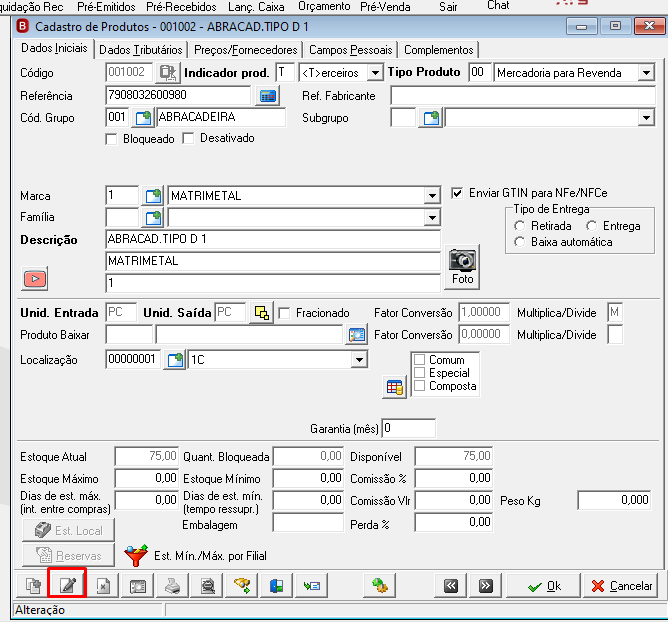The height and width of the screenshot is (623, 668).
Task: Click the Sair menu button
Action: click(x=448, y=7)
